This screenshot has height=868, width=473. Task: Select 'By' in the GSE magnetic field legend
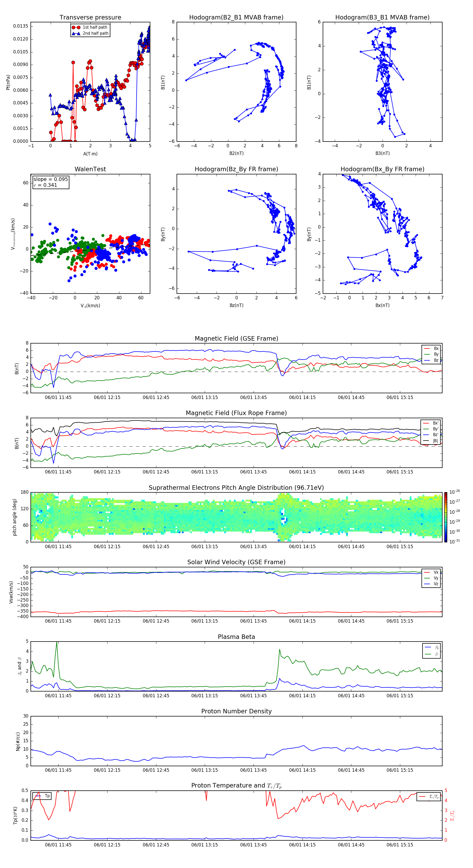click(x=431, y=354)
